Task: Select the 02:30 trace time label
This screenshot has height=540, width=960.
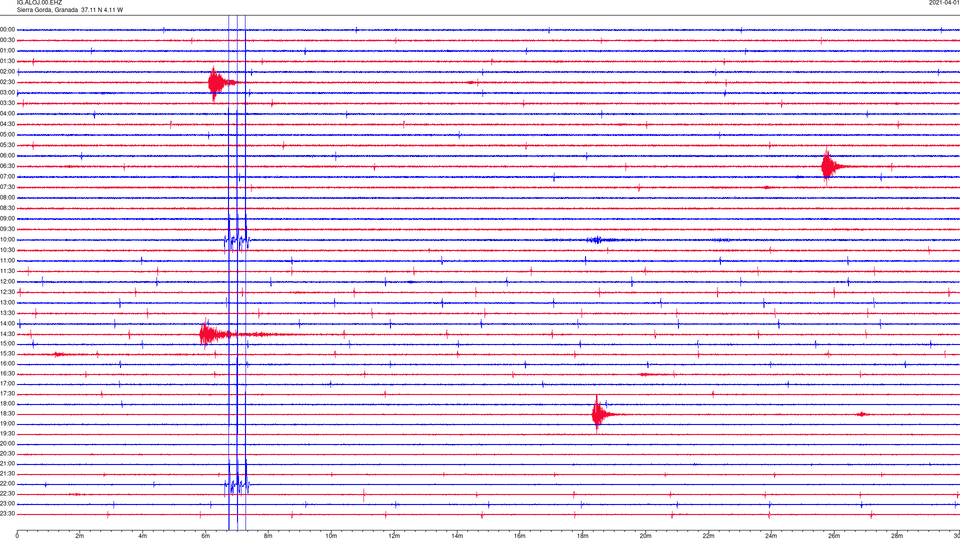Action: tap(8, 82)
